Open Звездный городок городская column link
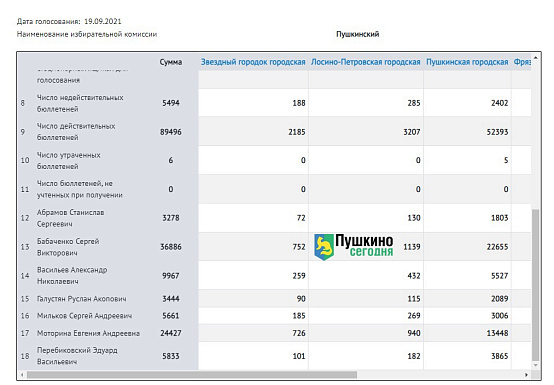The height and width of the screenshot is (385, 554). [x=253, y=62]
